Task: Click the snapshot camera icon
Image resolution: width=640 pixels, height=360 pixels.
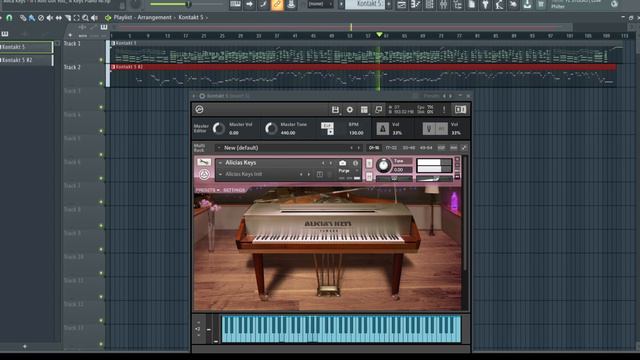Action: coord(342,163)
